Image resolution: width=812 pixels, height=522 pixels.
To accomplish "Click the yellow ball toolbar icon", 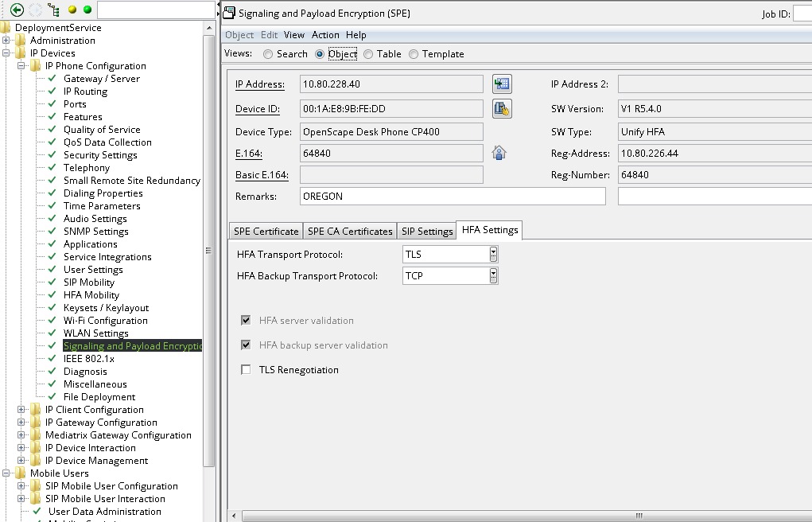I will (72, 10).
